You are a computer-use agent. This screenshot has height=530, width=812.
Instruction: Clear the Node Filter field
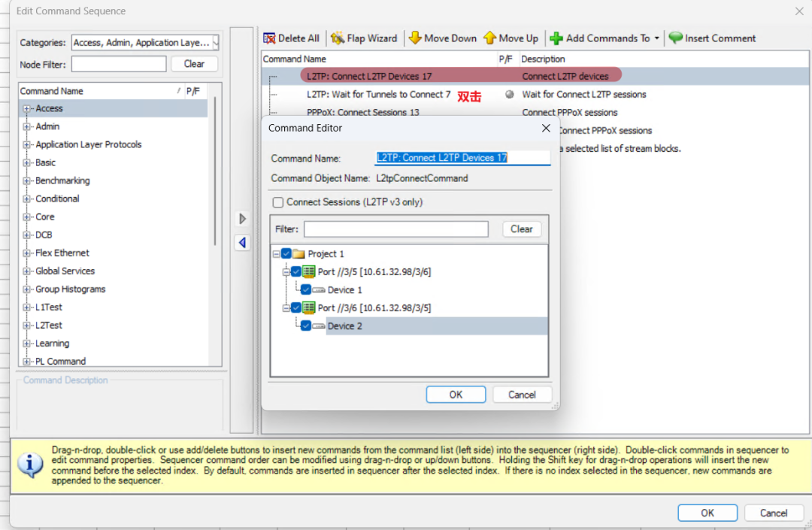coord(194,64)
